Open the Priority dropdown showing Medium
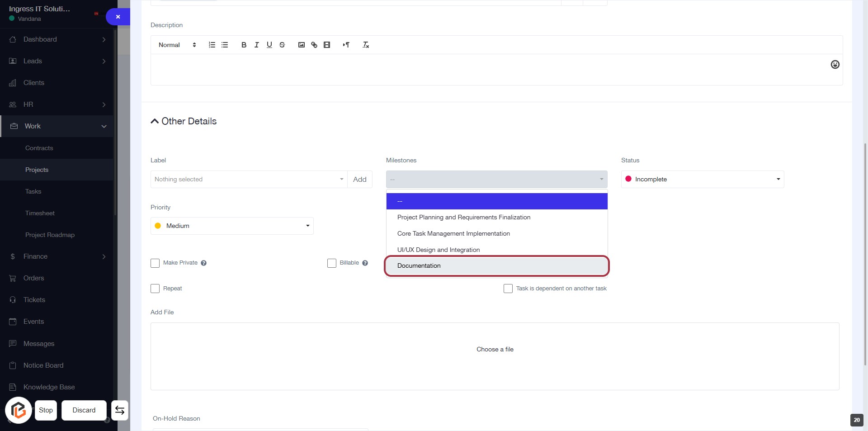 pyautogui.click(x=232, y=226)
